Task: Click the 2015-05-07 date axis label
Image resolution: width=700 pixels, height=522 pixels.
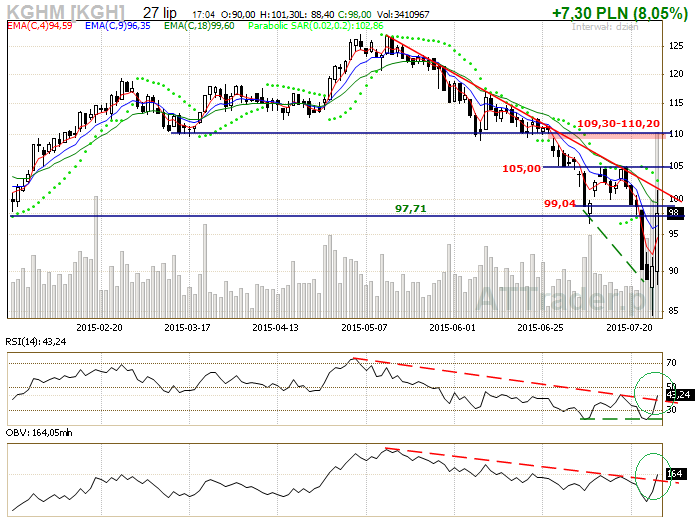Action: tap(364, 327)
